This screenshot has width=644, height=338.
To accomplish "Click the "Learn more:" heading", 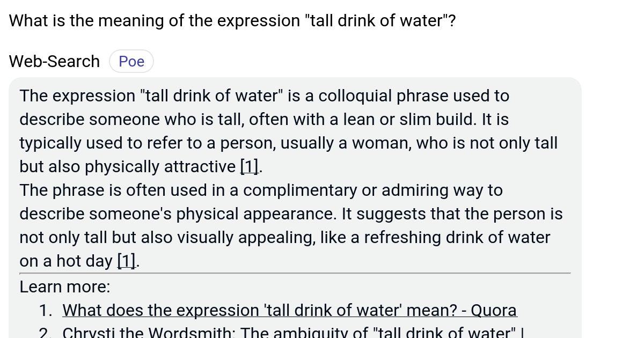I will tap(64, 286).
